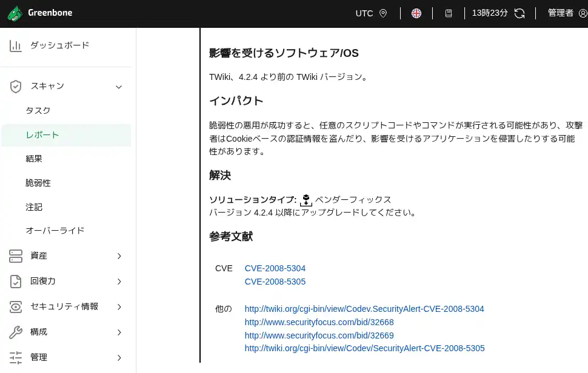This screenshot has width=588, height=373.
Task: Collapse the スキャン menu section
Action: [x=119, y=87]
